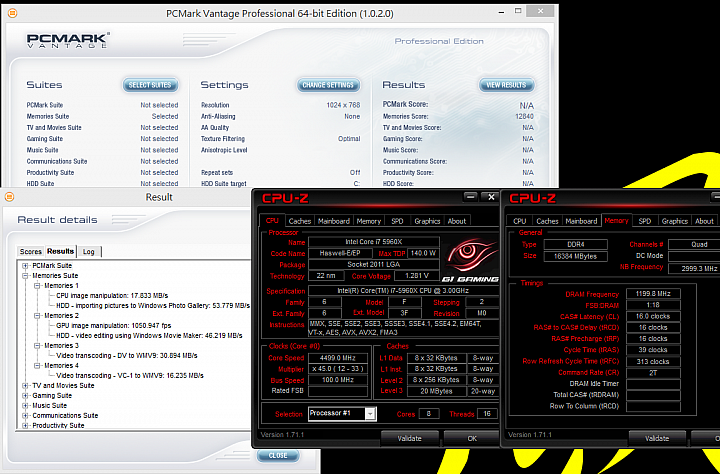Click the CLOSE button in Result window
The image size is (720, 474).
pyautogui.click(x=278, y=455)
